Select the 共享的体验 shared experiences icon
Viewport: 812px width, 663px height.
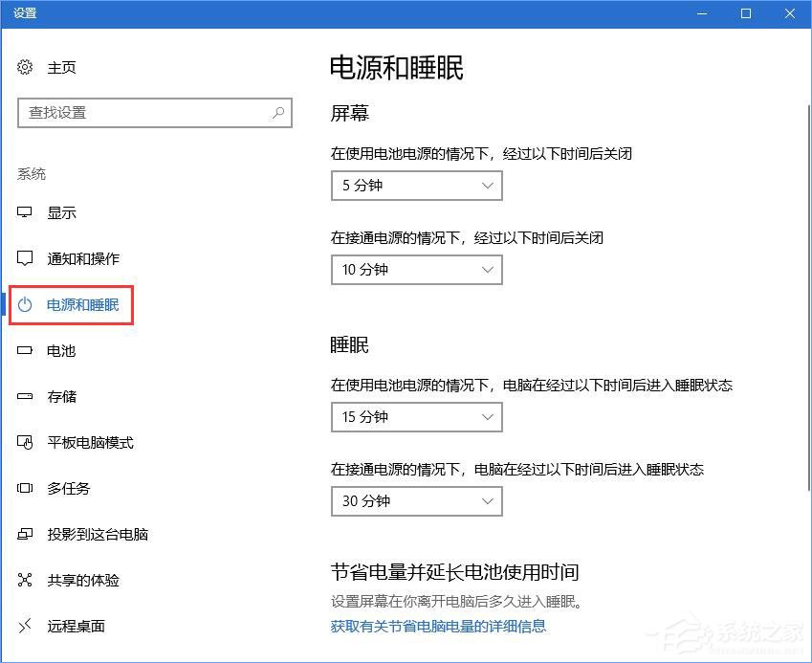pyautogui.click(x=24, y=580)
